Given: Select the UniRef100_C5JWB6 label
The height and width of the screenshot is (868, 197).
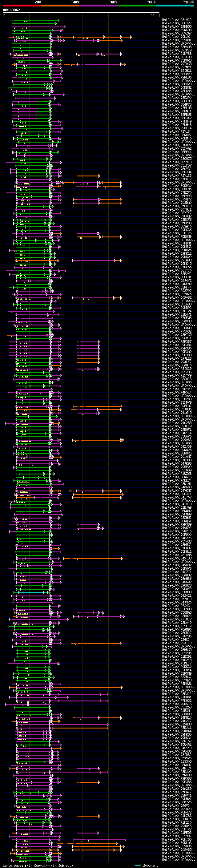Looking at the screenshot, I should coord(177,410).
